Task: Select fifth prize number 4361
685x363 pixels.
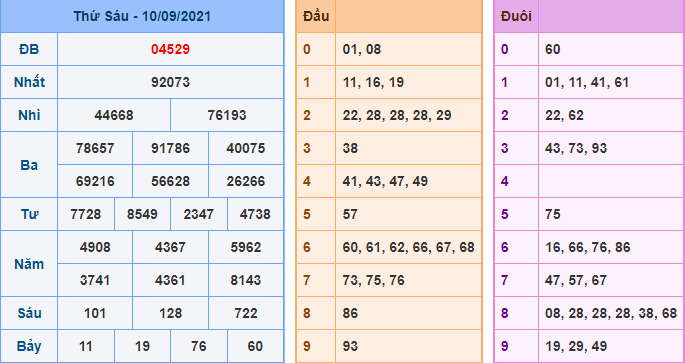Action: [170, 280]
